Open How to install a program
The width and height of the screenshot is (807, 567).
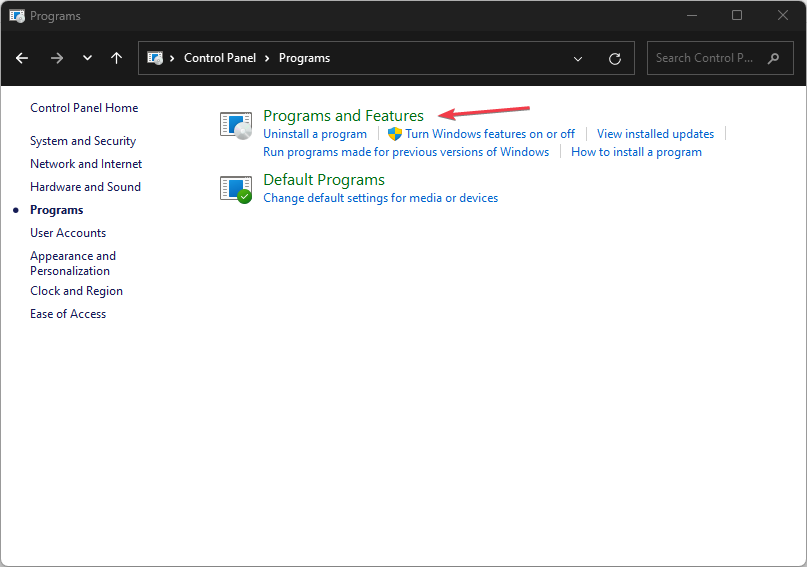[x=636, y=152]
